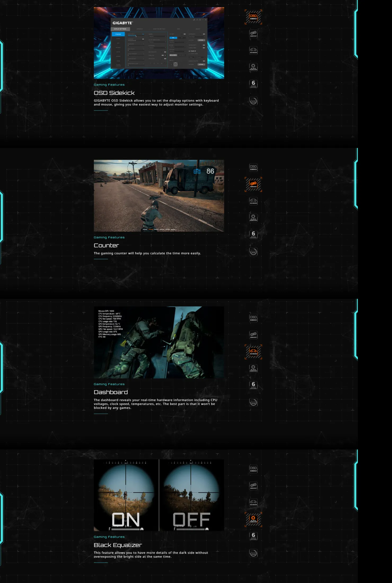Image resolution: width=392 pixels, height=583 pixels.
Task: Select the orange active slide indicator on Counter image
Action: click(x=151, y=229)
